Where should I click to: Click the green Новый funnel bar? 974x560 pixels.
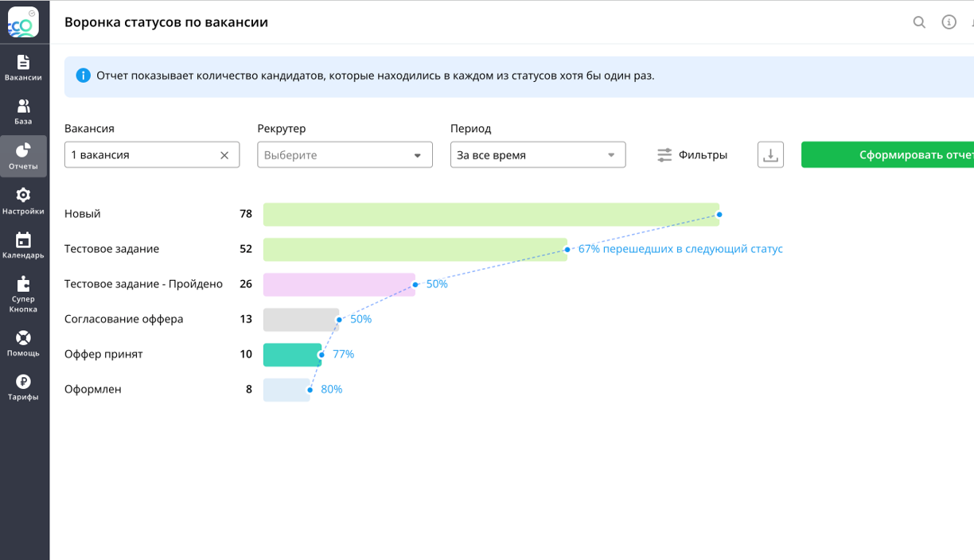(491, 214)
